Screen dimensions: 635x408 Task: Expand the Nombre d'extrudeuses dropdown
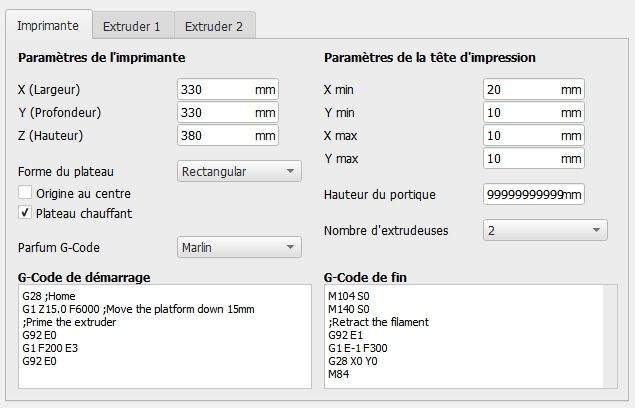tap(544, 230)
